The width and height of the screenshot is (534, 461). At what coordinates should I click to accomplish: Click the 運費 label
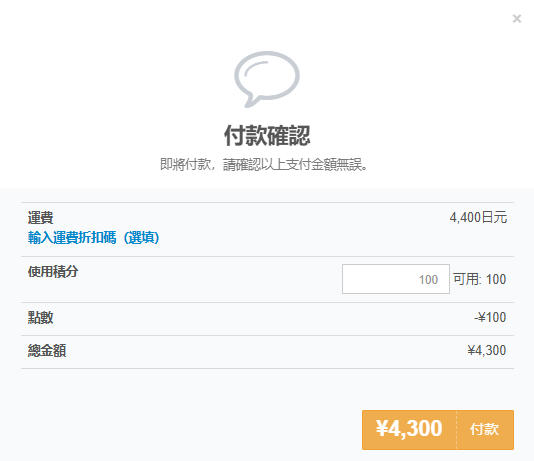[41, 218]
